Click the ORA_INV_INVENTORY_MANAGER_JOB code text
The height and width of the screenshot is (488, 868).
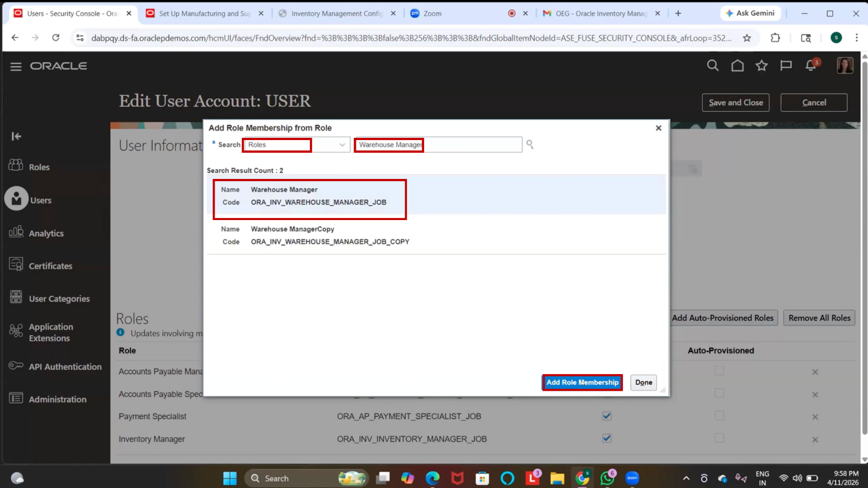(411, 439)
